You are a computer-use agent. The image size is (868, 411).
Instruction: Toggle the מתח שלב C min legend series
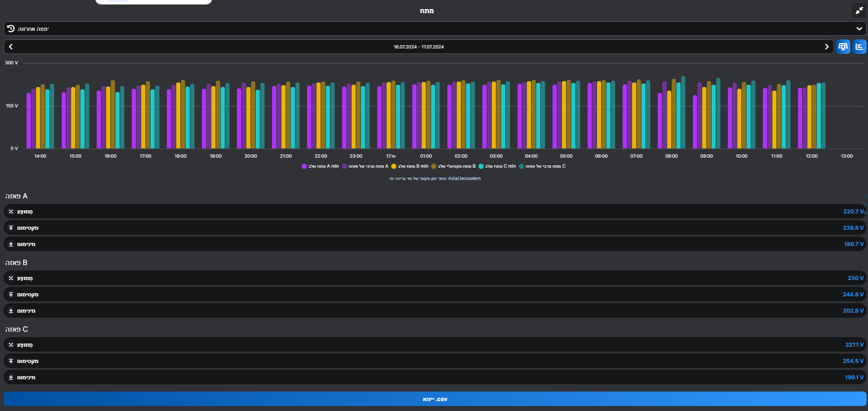pyautogui.click(x=497, y=166)
